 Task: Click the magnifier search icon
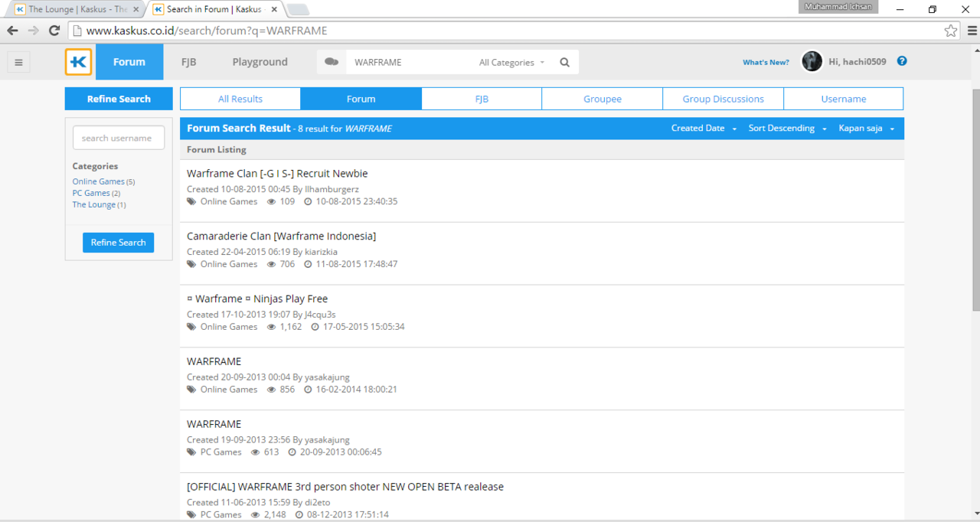click(x=564, y=63)
